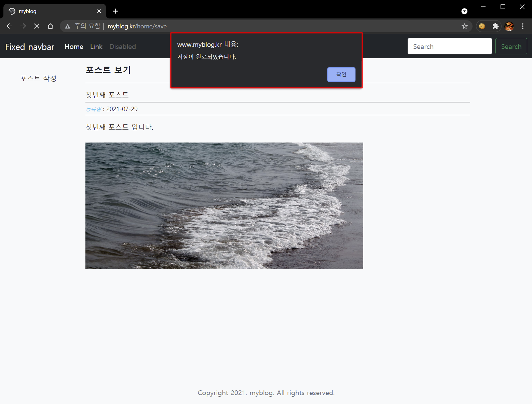Click the not-secure warning icon
The width and height of the screenshot is (532, 404).
pos(68,26)
